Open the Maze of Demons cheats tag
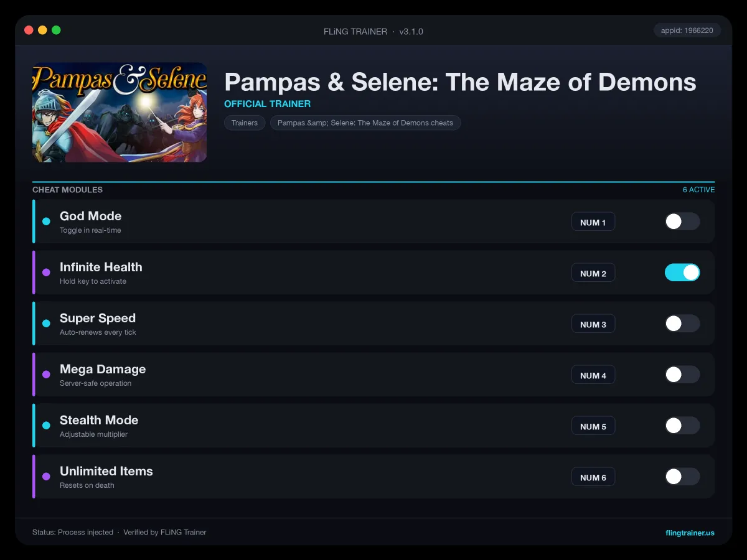The width and height of the screenshot is (747, 560). coord(365,123)
